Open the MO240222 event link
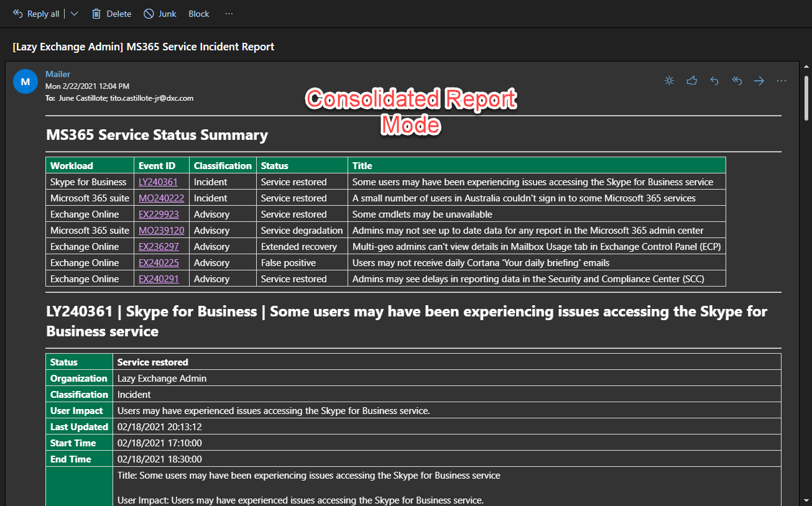Image resolution: width=812 pixels, height=506 pixels. 161,198
